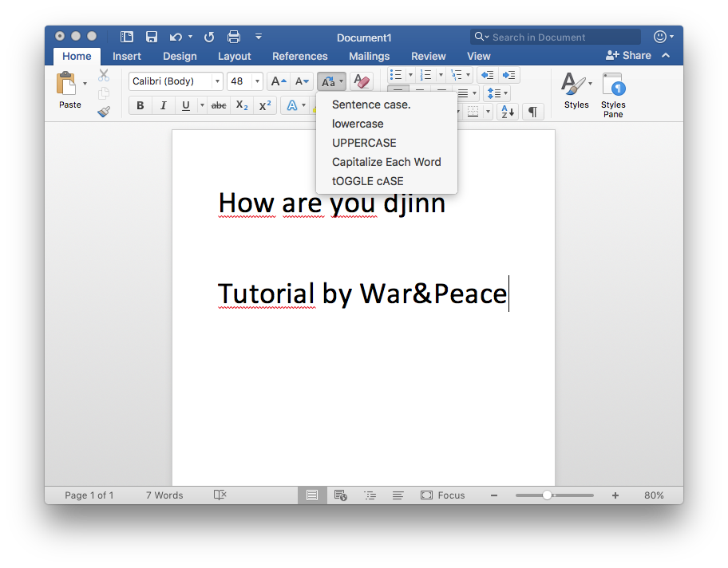Increase the font size
Image resolution: width=728 pixels, height=568 pixels.
[279, 81]
